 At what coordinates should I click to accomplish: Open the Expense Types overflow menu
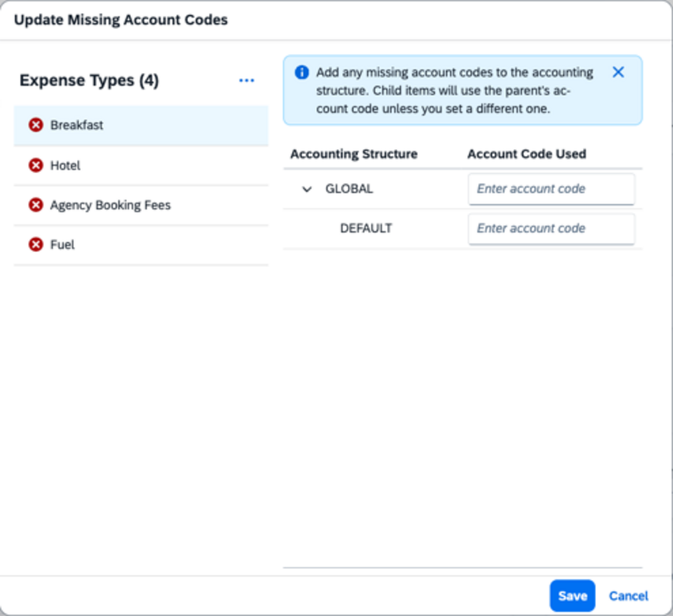(246, 80)
